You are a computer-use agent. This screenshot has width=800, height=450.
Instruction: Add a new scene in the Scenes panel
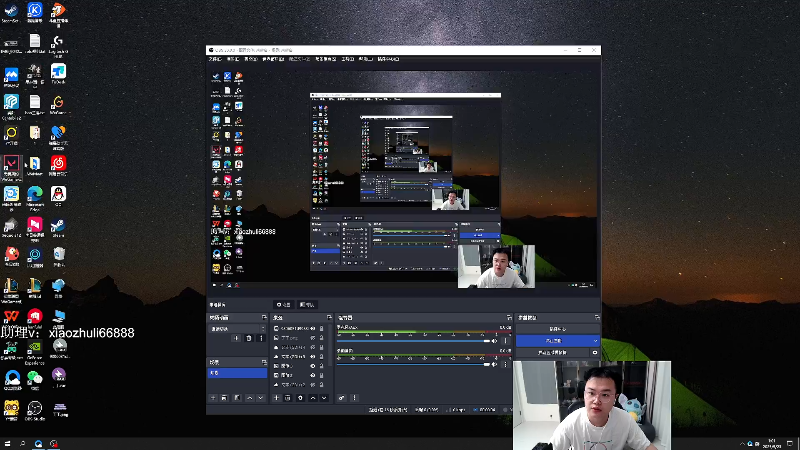pyautogui.click(x=213, y=397)
